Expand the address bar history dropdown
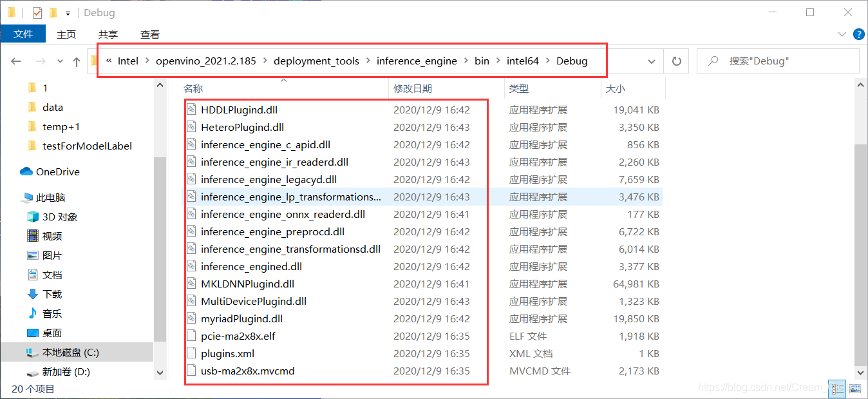This screenshot has width=868, height=399. (x=652, y=61)
